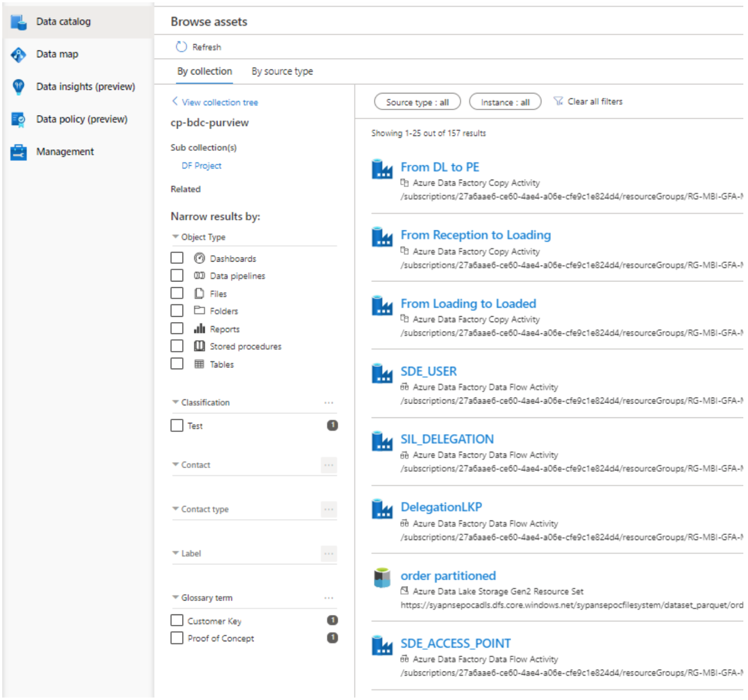Check the Files filter checkbox
The width and height of the screenshot is (748, 700).
(177, 293)
